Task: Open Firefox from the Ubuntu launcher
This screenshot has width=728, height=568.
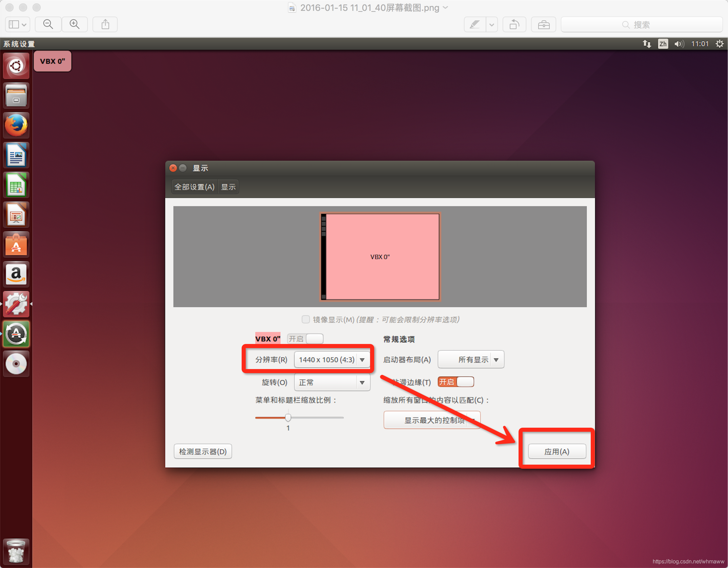Action: (16, 125)
